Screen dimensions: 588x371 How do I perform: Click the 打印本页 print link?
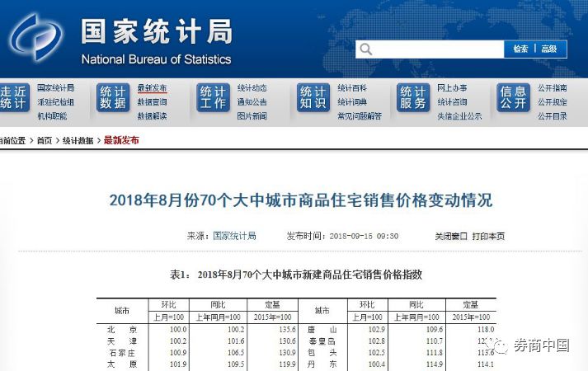488,236
